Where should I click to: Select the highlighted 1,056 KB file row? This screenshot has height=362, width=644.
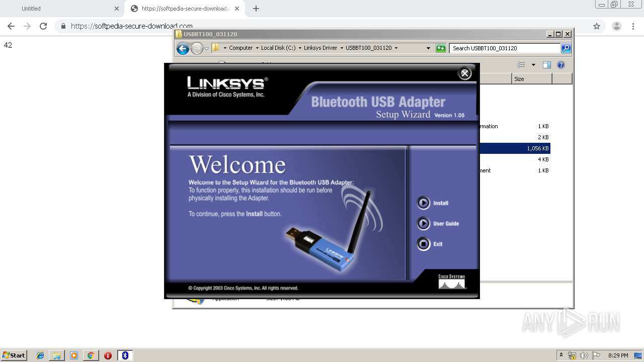pyautogui.click(x=515, y=148)
